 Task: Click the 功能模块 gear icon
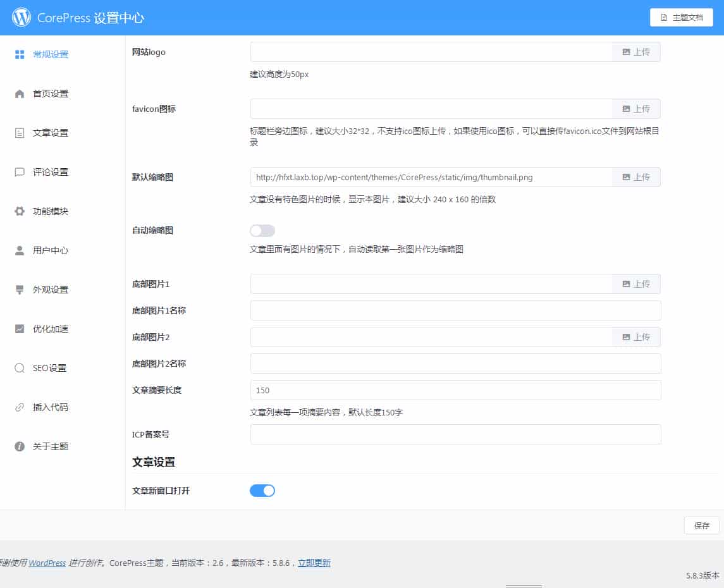(20, 211)
